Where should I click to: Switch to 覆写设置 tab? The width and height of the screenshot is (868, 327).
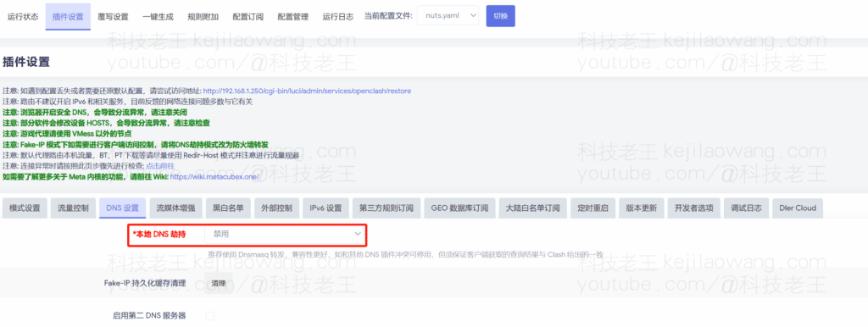pyautogui.click(x=113, y=17)
